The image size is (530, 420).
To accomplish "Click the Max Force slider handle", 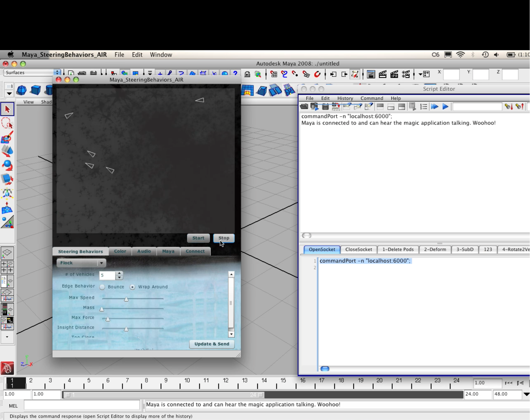I will [108, 319].
